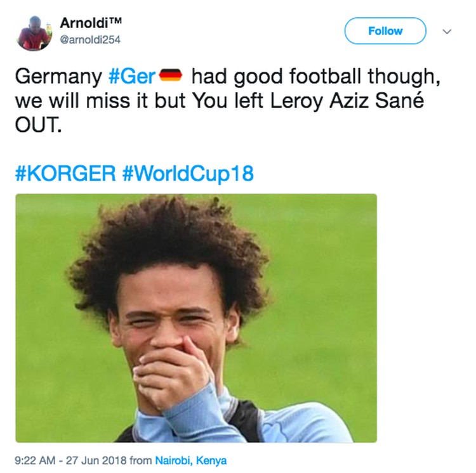Image resolution: width=476 pixels, height=473 pixels.
Task: Click the word 'OUT.' in the tweet
Action: [x=38, y=125]
